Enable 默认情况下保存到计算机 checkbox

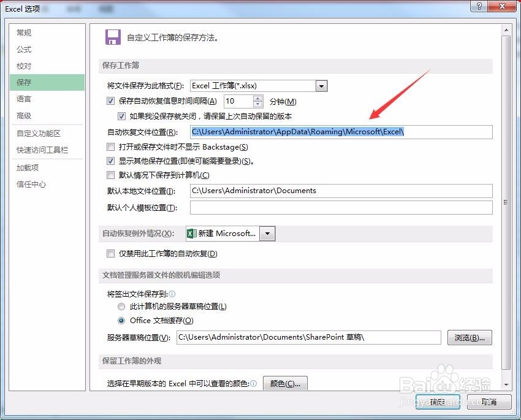[111, 175]
